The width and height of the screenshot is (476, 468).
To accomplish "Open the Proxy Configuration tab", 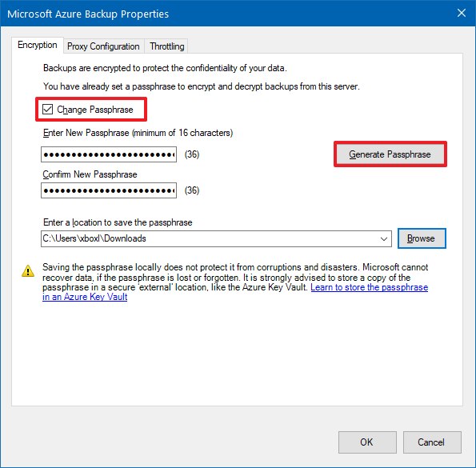I will [x=103, y=46].
